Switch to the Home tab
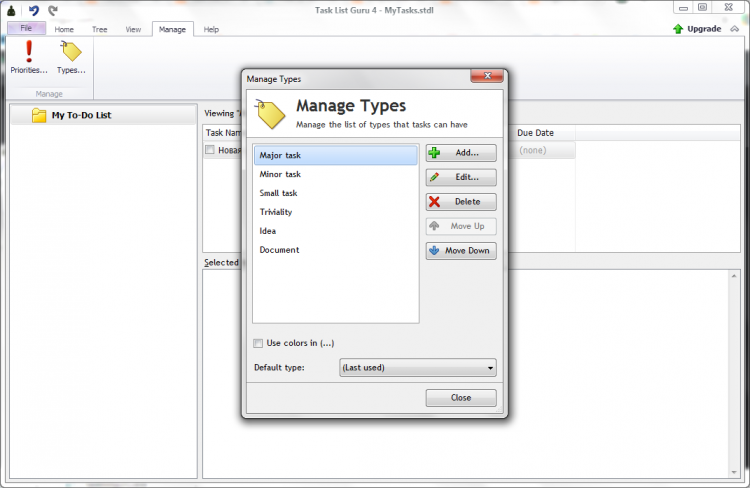The height and width of the screenshot is (488, 750). click(x=64, y=29)
